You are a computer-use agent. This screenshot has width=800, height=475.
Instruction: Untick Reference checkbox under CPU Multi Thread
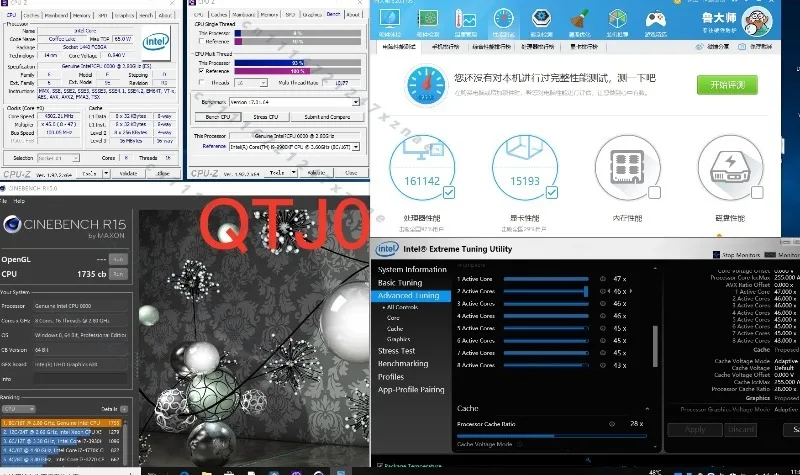pos(201,71)
